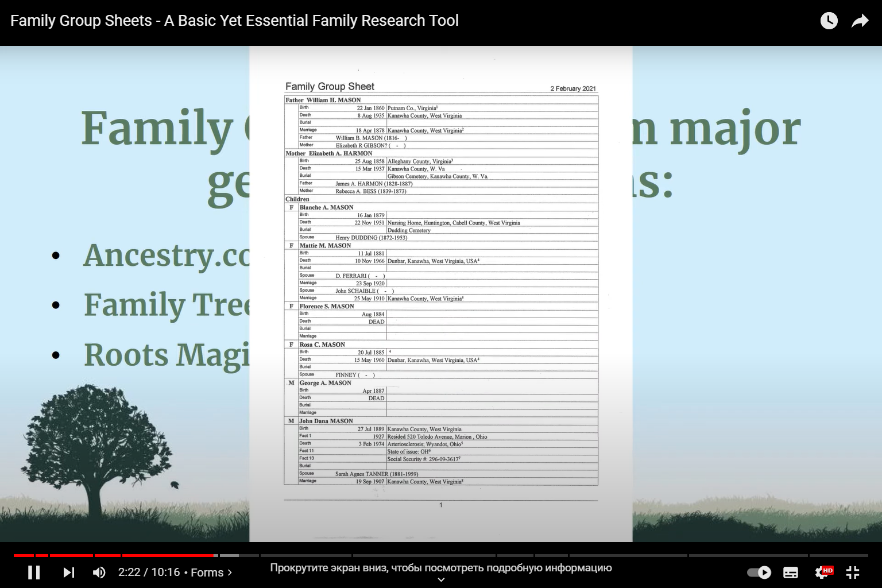Click the Прокрутите экран вниз text
The height and width of the screenshot is (588, 882).
[x=440, y=567]
